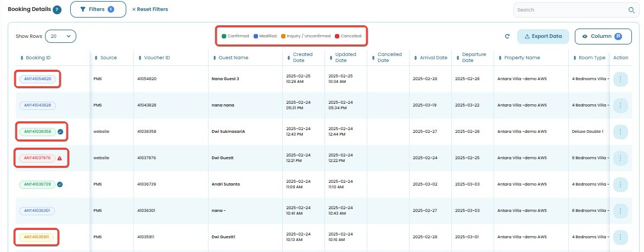This screenshot has width=644, height=252.
Task: Click the Deluxe Double room type cell
Action: click(x=587, y=132)
